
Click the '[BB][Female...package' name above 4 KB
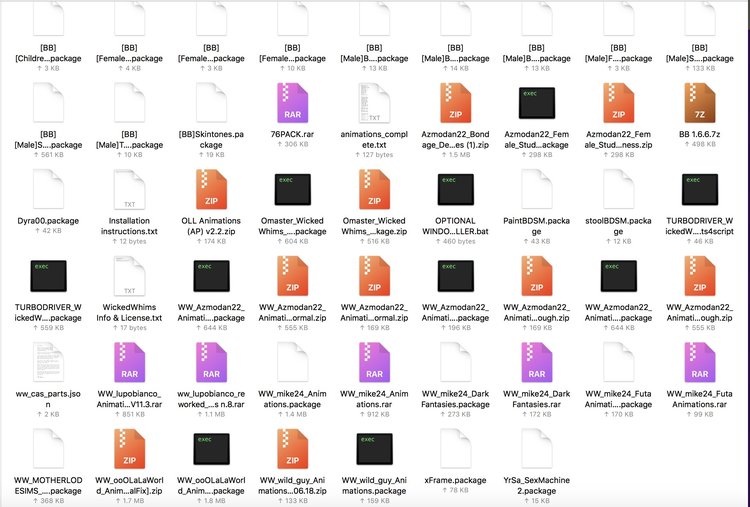[x=130, y=53]
